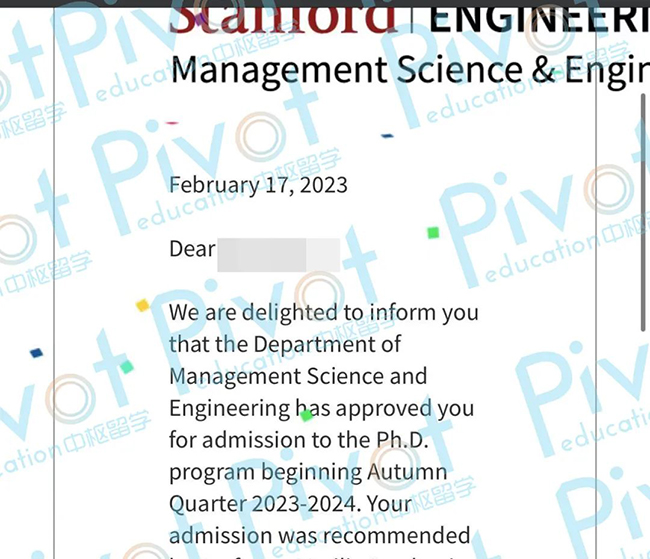Click the date February 17, 2023
Screen dimensions: 650x559
point(258,185)
